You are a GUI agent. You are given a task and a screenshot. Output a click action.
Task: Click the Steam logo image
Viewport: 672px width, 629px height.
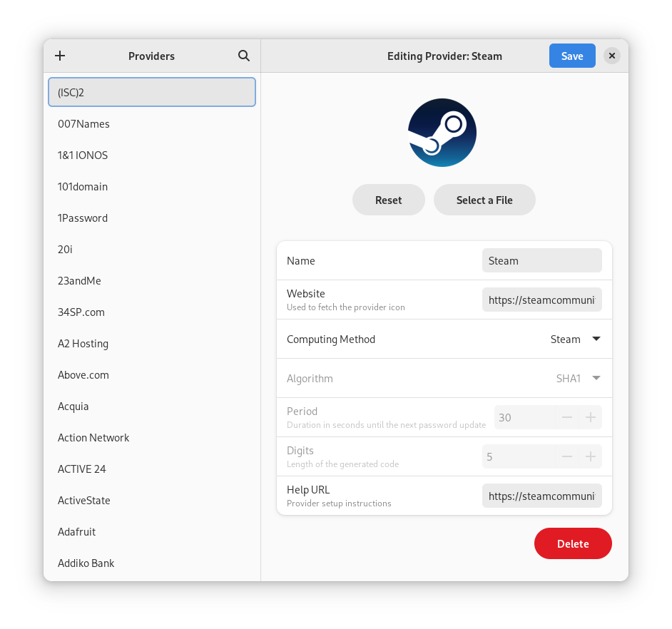pyautogui.click(x=442, y=133)
